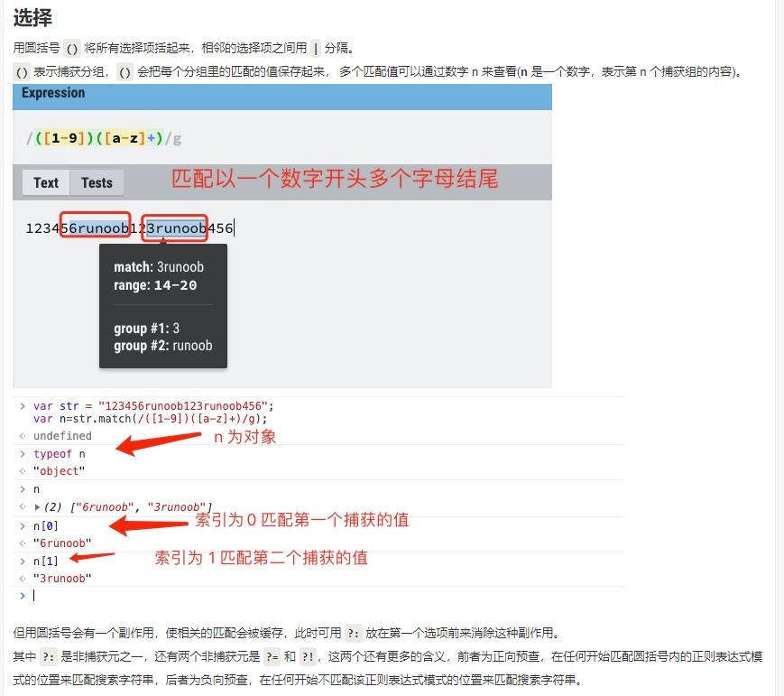Switch to the Text tab
Screen dimensions: 784x696
(x=45, y=182)
